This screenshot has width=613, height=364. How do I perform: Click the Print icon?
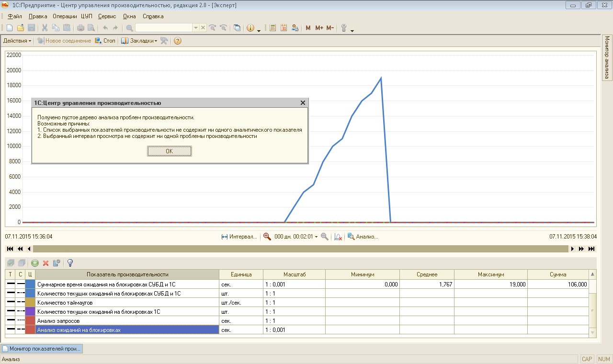(x=80, y=28)
